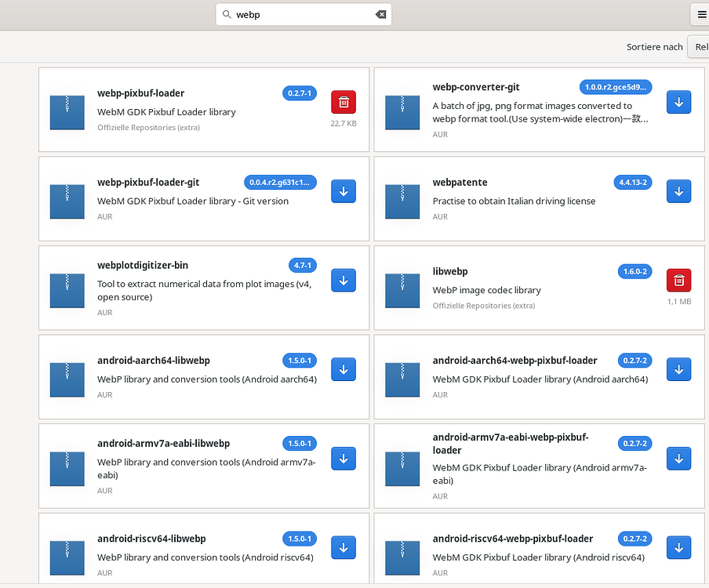Select the package icon for android-armv7a-eabi-webp-pixbuf-loader

click(x=402, y=468)
